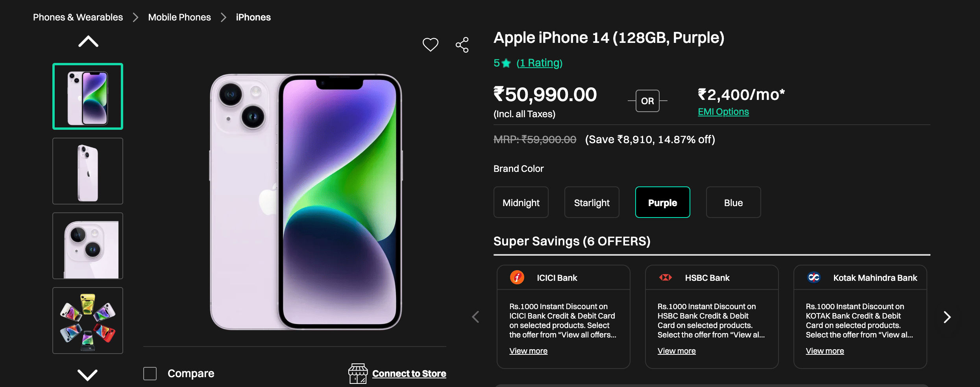The width and height of the screenshot is (980, 387).
Task: Select the Starlight color option
Action: (592, 203)
